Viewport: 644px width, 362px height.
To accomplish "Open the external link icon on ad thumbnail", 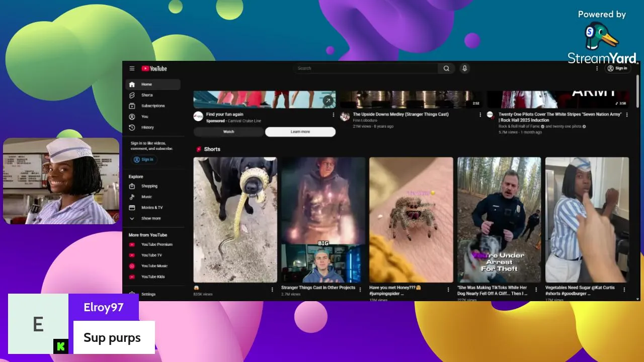I will coord(328,101).
